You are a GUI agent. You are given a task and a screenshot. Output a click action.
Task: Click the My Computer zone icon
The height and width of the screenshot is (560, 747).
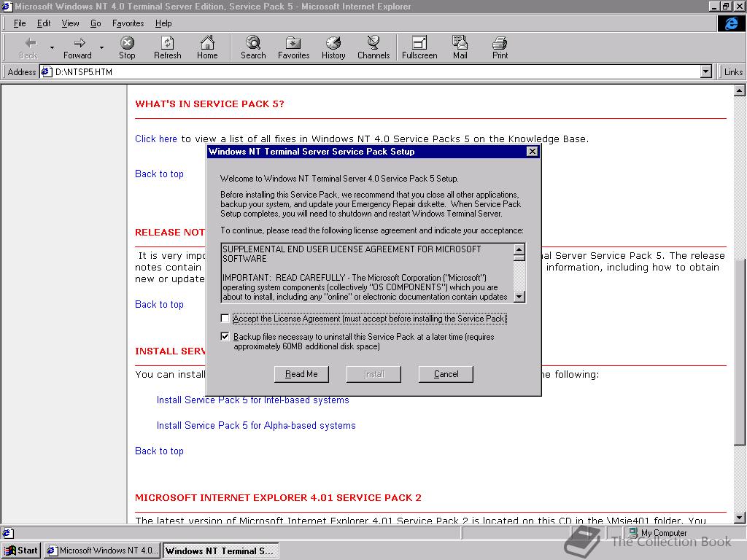[633, 532]
